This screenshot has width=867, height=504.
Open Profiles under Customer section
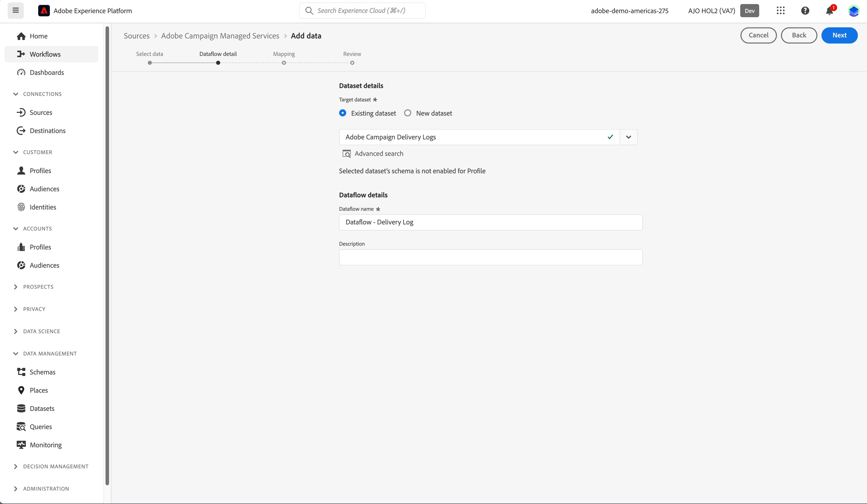click(x=51, y=171)
